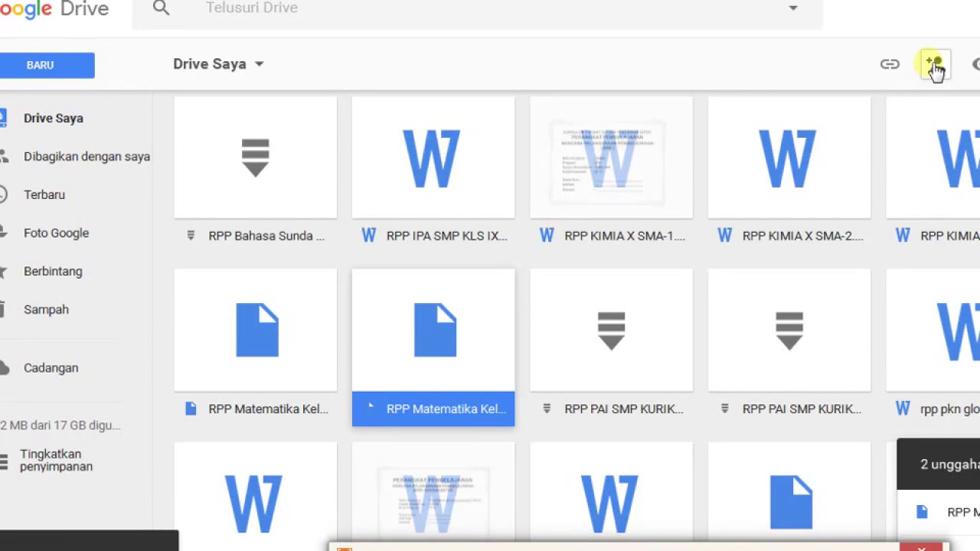Click highlighted RPP Matematika Kel thumbnail

tap(433, 330)
